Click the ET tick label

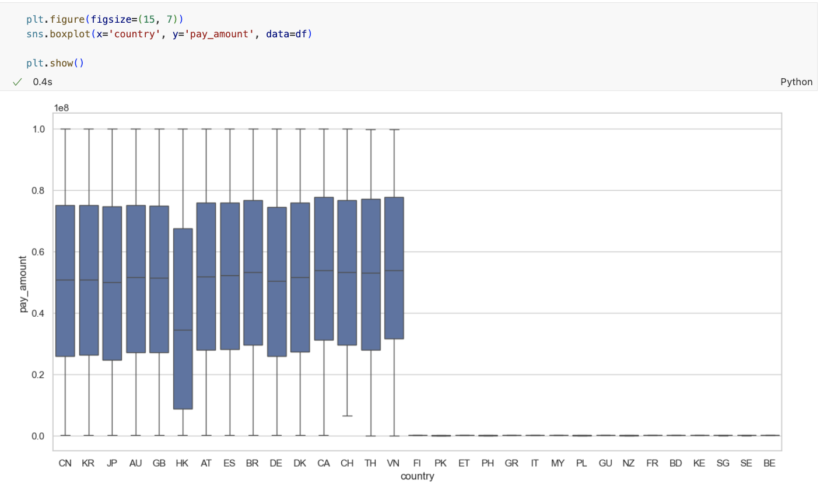pos(464,463)
